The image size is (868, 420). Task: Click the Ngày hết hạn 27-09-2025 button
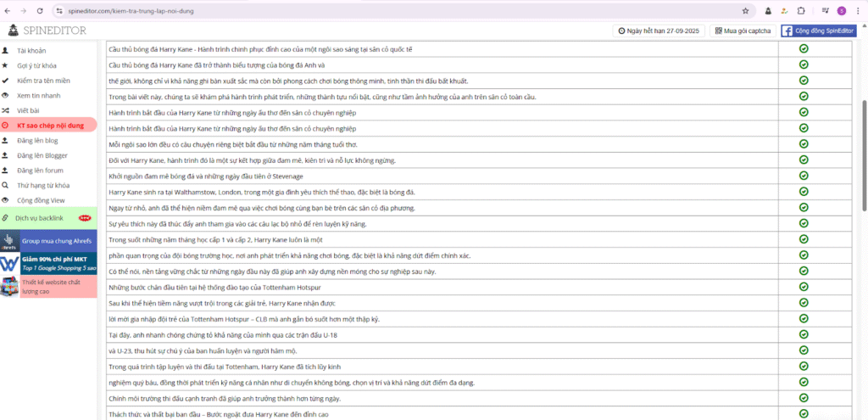click(658, 31)
